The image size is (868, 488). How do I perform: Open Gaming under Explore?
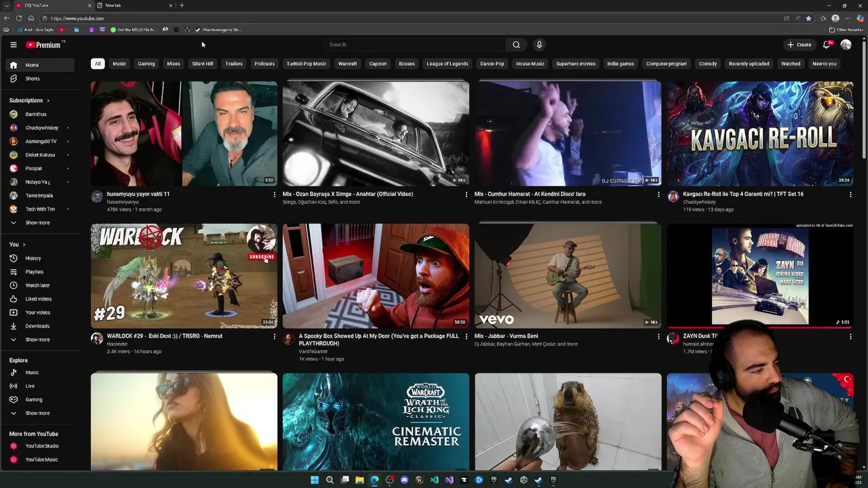click(41, 400)
